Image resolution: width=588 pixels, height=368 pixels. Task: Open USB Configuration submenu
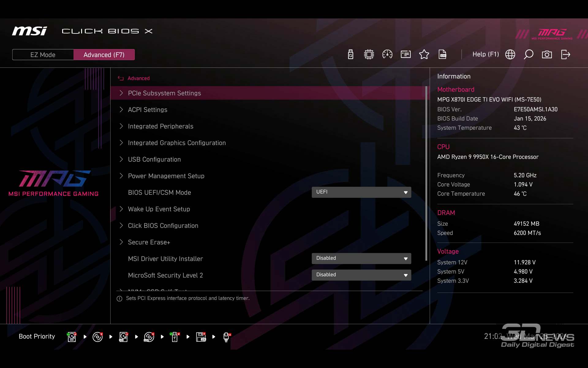tap(154, 159)
